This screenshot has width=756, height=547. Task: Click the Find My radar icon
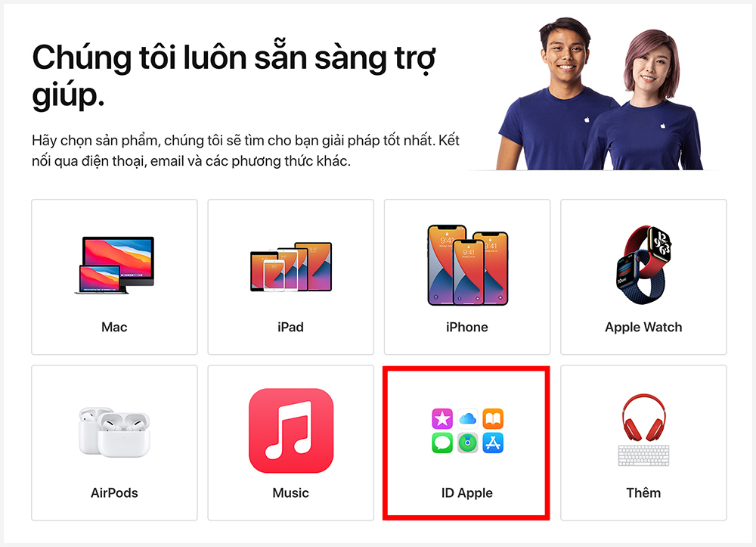tap(467, 443)
